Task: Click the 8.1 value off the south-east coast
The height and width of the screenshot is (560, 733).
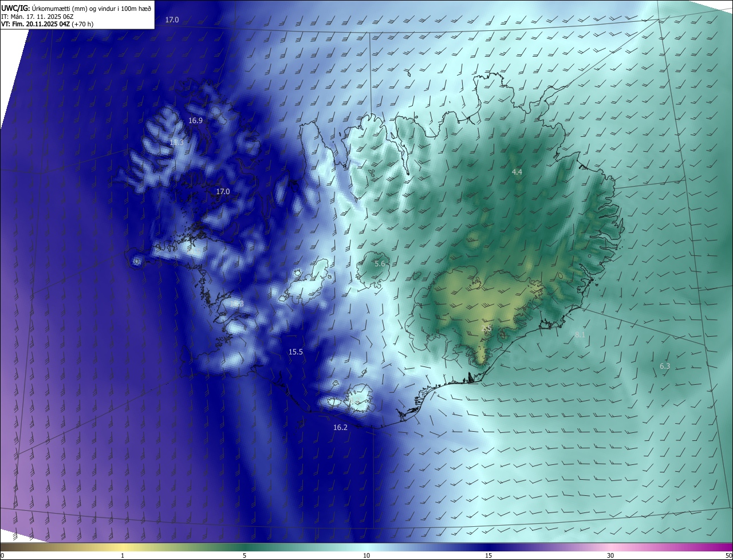Action: (x=580, y=334)
